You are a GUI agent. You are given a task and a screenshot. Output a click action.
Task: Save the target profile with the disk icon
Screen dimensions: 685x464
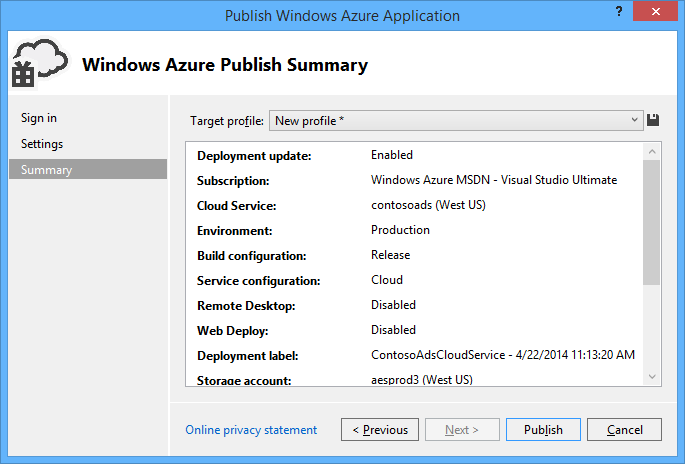click(653, 120)
